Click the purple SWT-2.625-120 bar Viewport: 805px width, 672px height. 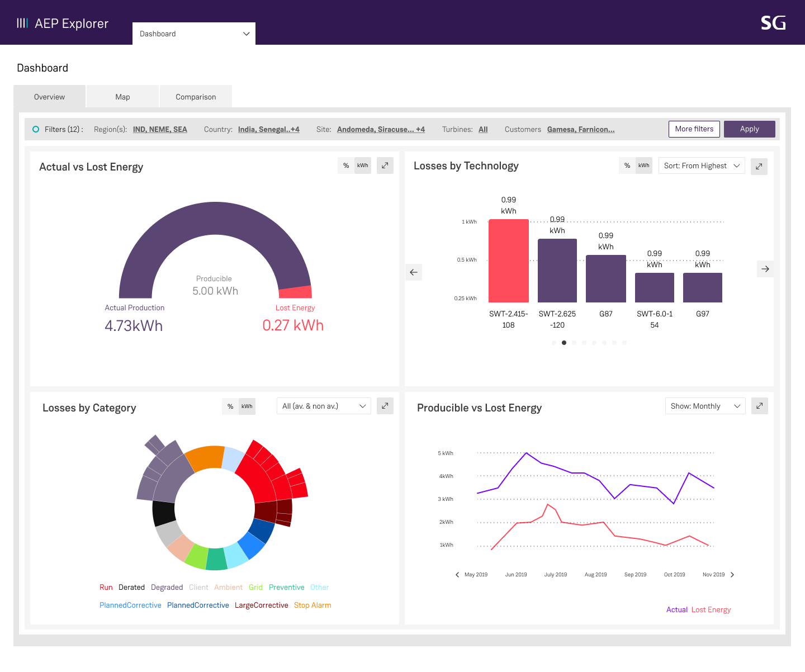(x=557, y=271)
